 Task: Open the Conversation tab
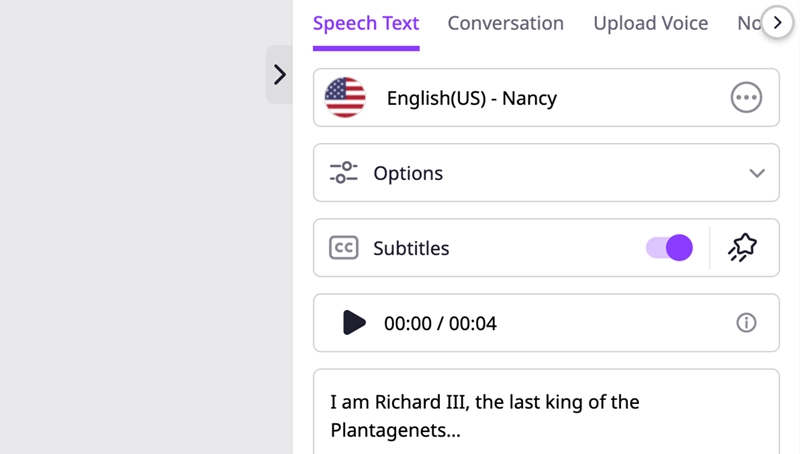[x=505, y=23]
